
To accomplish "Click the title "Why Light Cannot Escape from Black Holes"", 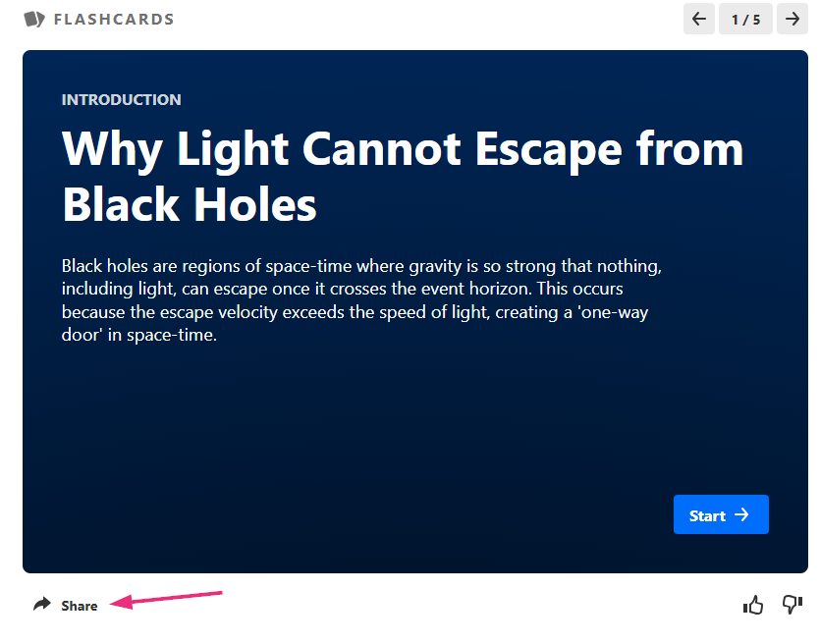I will [x=403, y=176].
